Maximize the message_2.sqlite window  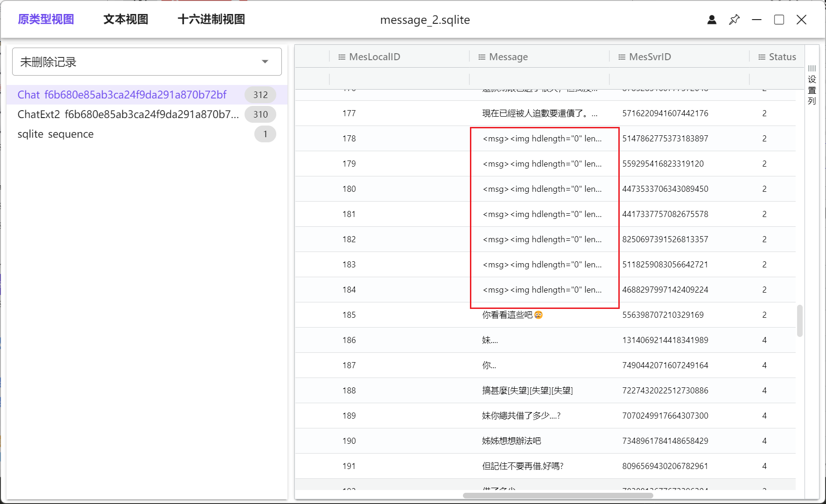(x=779, y=20)
